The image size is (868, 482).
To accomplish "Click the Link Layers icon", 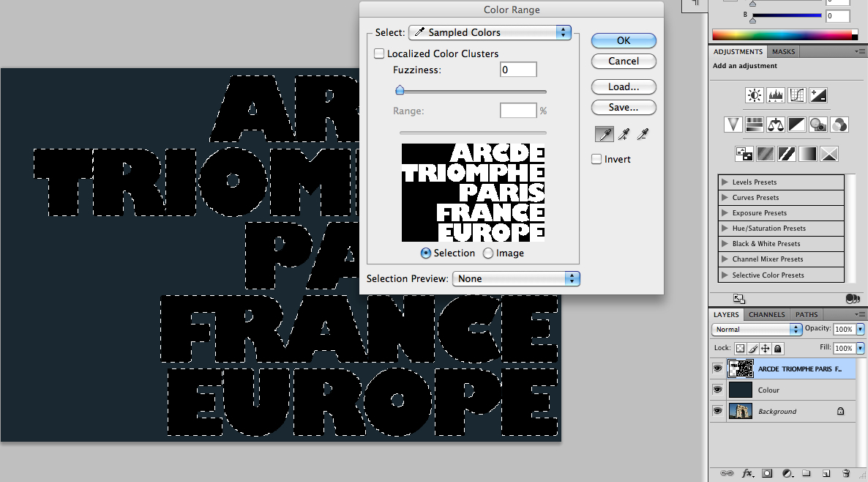I will click(727, 473).
